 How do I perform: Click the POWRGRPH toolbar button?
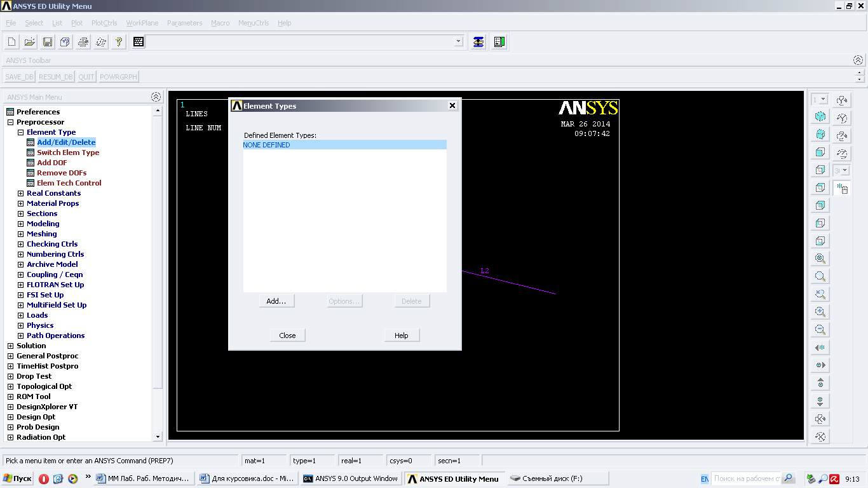118,77
